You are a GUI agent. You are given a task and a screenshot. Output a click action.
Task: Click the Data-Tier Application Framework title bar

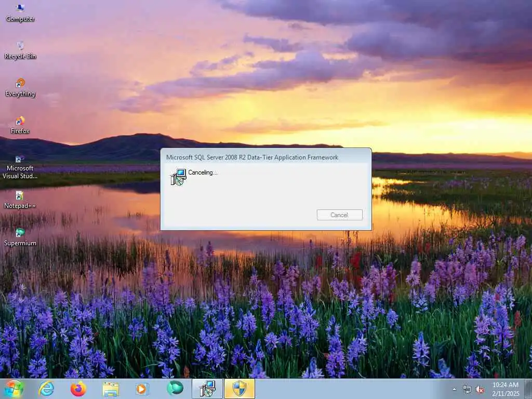pyautogui.click(x=265, y=157)
